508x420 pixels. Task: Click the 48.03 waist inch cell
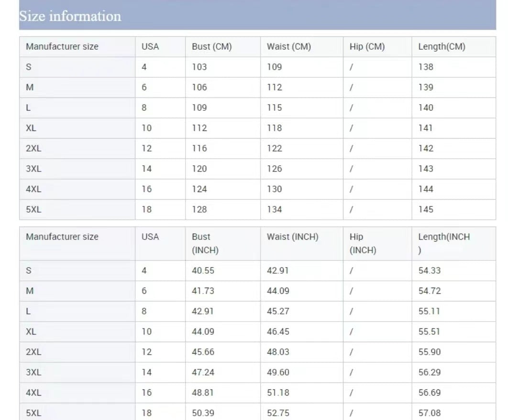pos(278,352)
